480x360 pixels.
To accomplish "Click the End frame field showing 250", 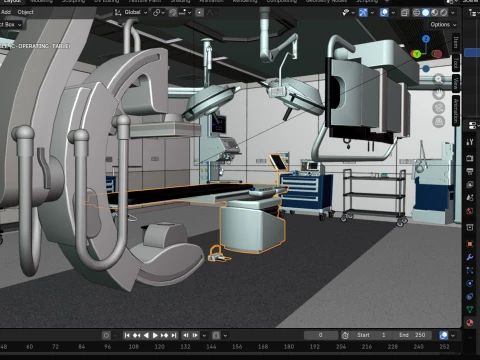I will click(412, 335).
